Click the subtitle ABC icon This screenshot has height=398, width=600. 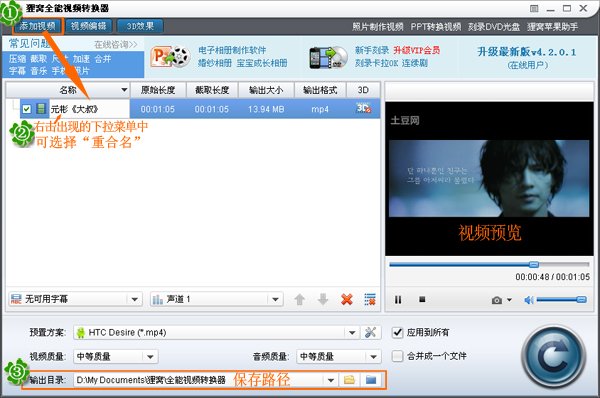click(16, 299)
